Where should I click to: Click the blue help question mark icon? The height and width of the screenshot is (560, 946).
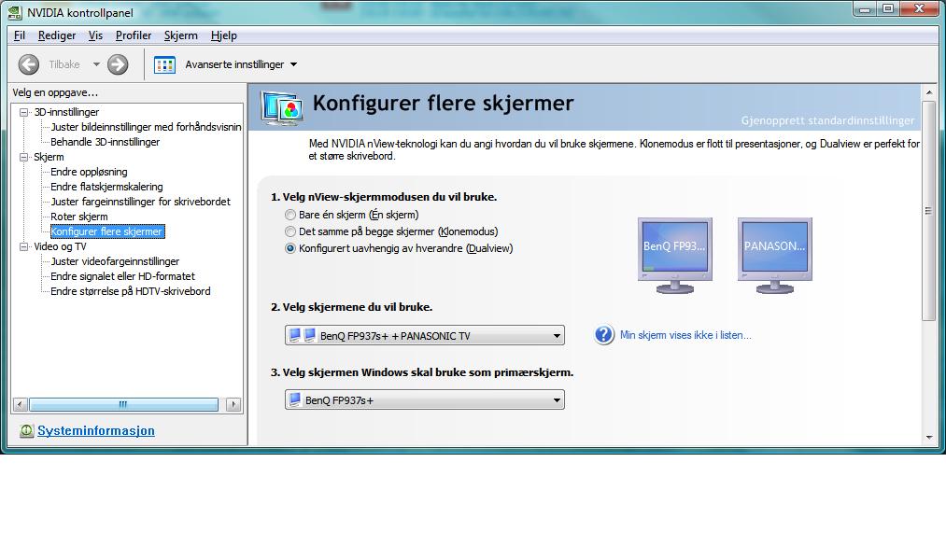click(x=604, y=334)
